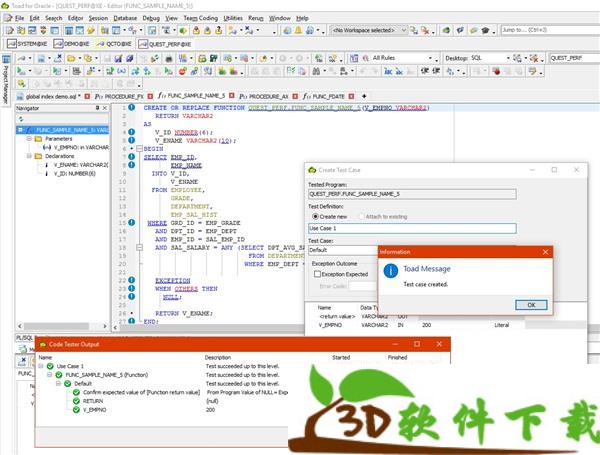
Task: Click the green Execute play icon
Action: coord(21,71)
